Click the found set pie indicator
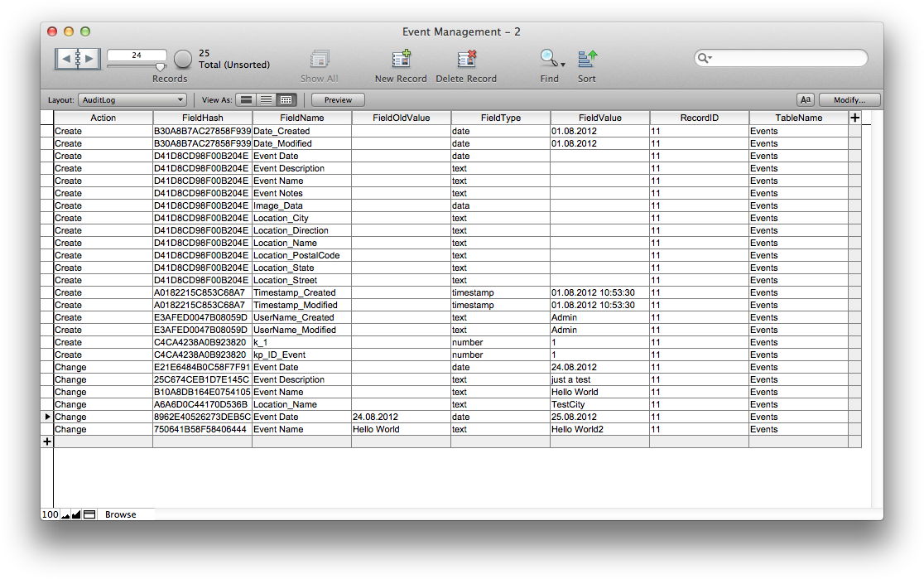 click(183, 59)
